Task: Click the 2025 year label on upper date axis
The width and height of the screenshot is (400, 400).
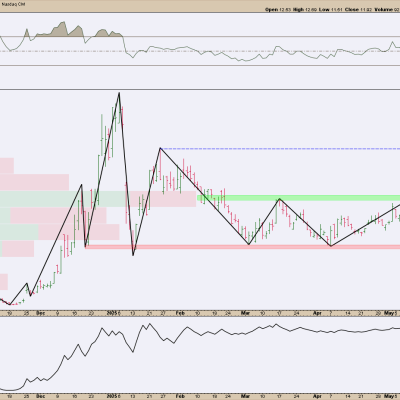Action: click(112, 313)
